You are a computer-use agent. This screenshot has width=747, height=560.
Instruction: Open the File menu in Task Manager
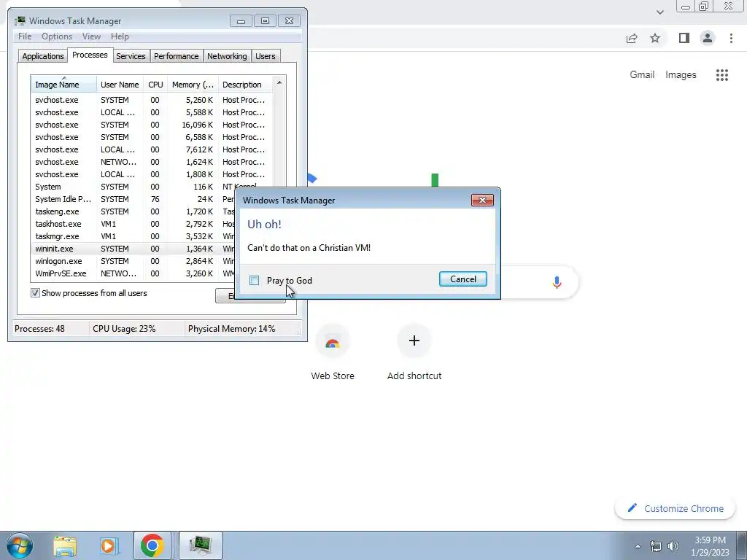tap(25, 36)
